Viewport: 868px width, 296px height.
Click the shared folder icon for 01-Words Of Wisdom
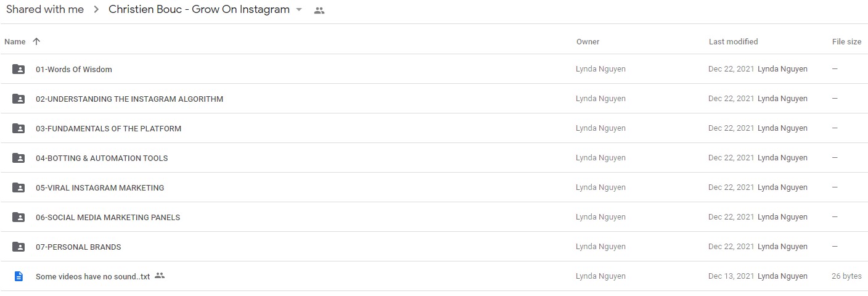pos(18,69)
